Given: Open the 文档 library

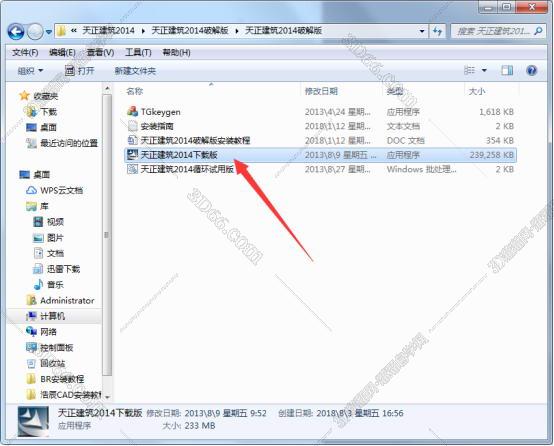Looking at the screenshot, I should [x=49, y=253].
